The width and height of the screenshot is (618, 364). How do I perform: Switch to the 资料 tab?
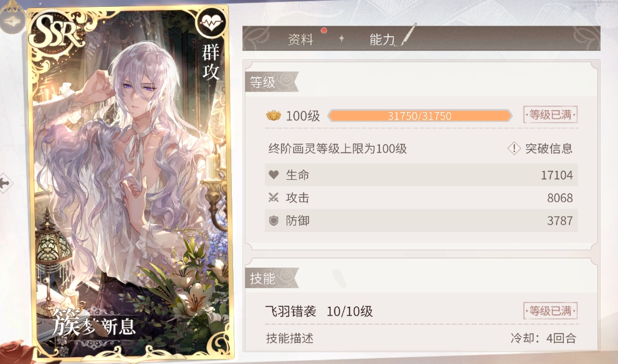tap(300, 39)
